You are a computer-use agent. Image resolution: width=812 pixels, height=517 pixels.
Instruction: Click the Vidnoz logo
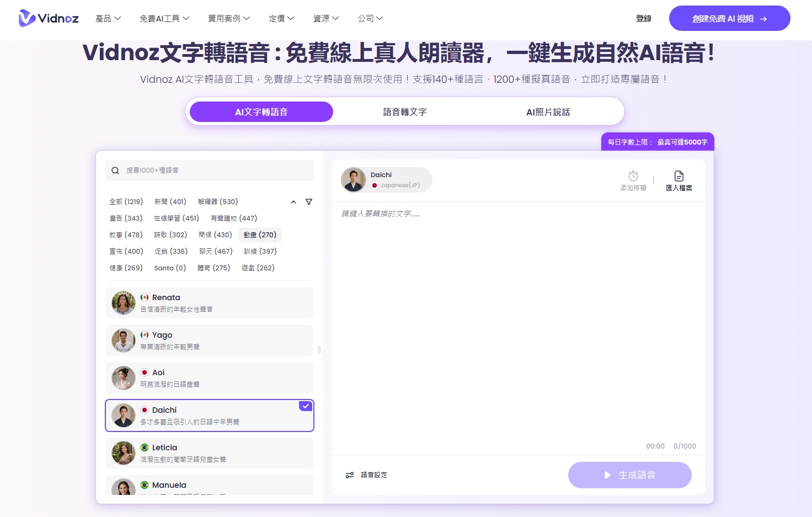coord(49,18)
